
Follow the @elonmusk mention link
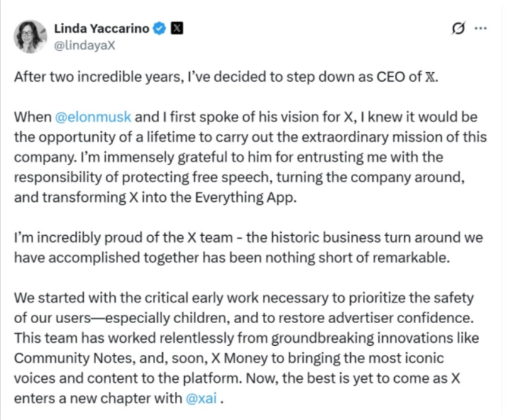[93, 117]
